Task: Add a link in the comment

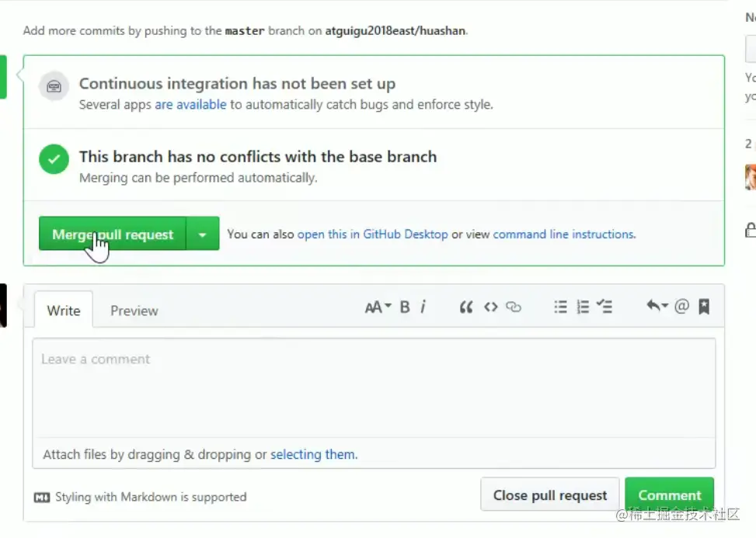Action: [x=514, y=307]
